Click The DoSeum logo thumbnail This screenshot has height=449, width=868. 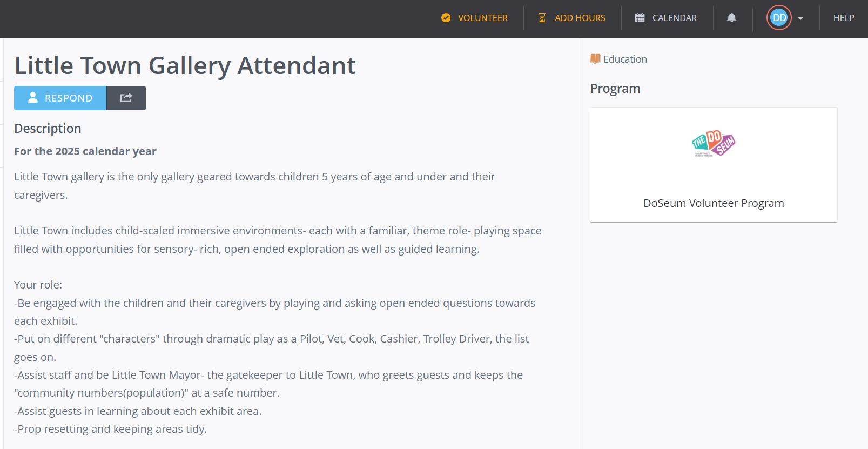[714, 144]
